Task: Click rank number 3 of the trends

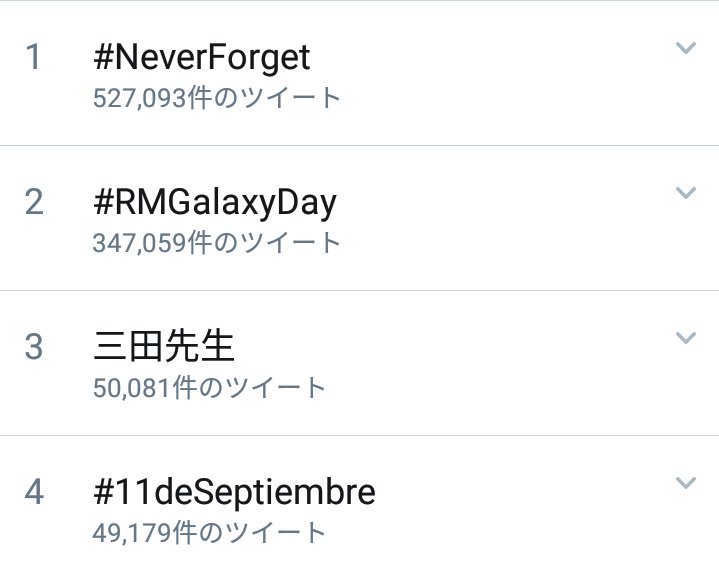Action: click(34, 347)
